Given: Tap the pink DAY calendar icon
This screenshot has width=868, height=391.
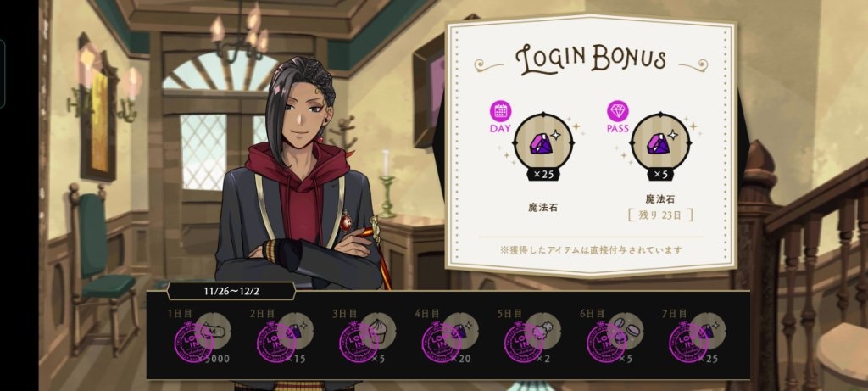Looking at the screenshot, I should [500, 111].
